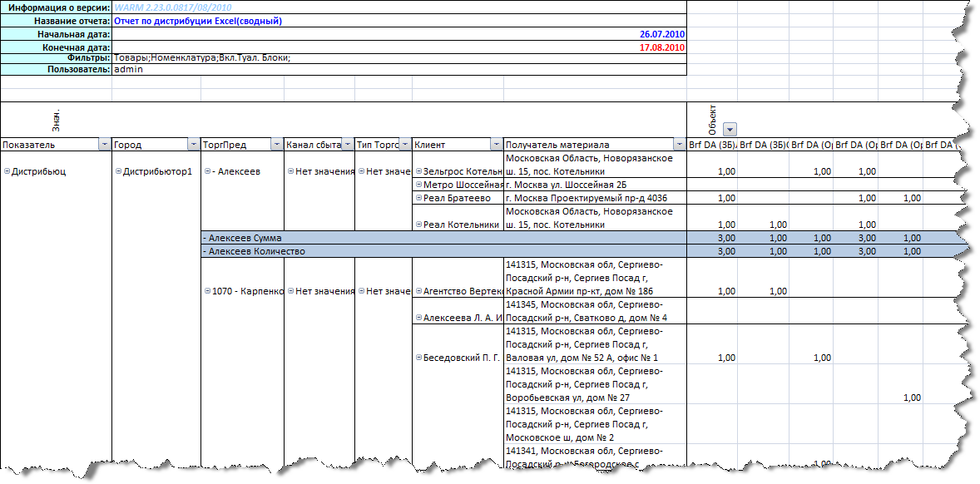
Task: Collapse the Реал Котельники client row
Action: tap(418, 225)
